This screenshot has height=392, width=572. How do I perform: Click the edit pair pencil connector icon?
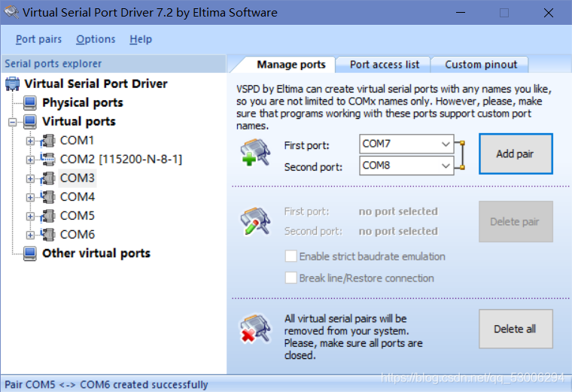(255, 221)
